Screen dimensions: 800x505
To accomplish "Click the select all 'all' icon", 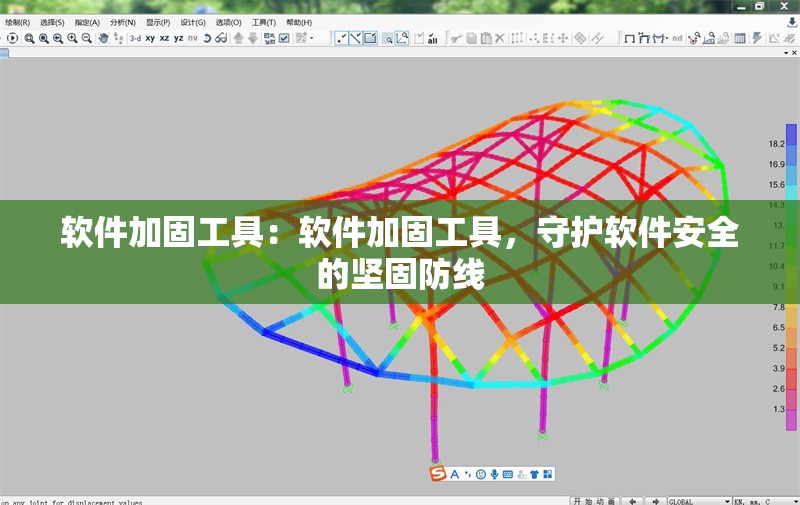I will click(x=433, y=38).
